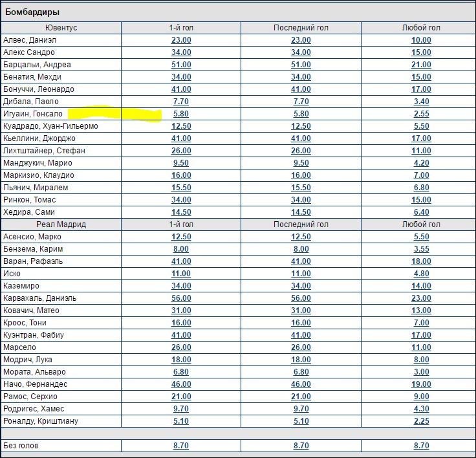This screenshot has height=458, width=476.
Task: Click last goal odds 31.00 for Ковачич
Action: (301, 311)
